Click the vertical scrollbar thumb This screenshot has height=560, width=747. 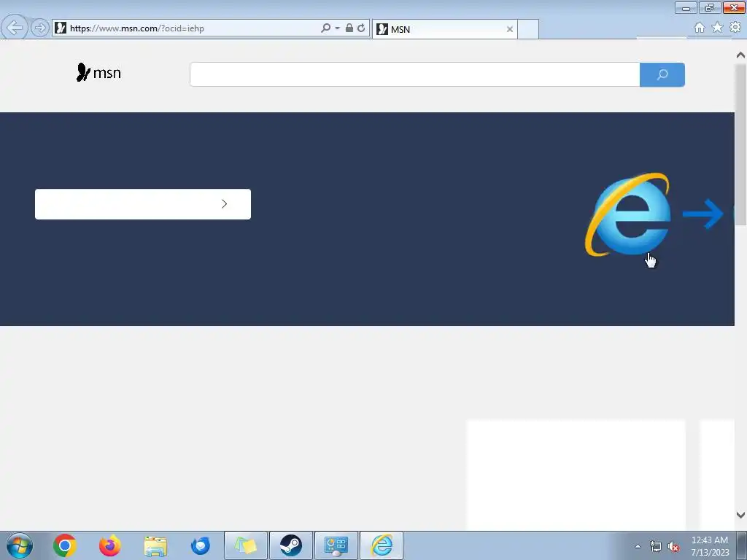pos(740,145)
